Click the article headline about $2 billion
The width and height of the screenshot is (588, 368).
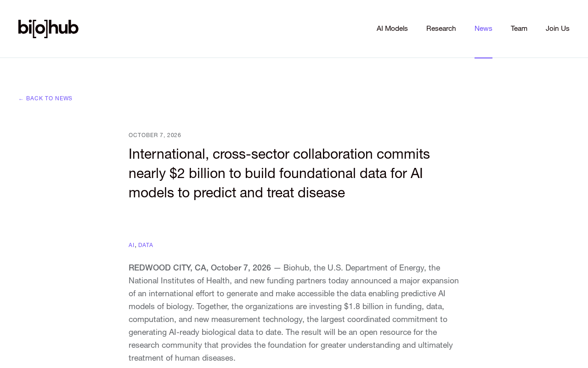(279, 173)
